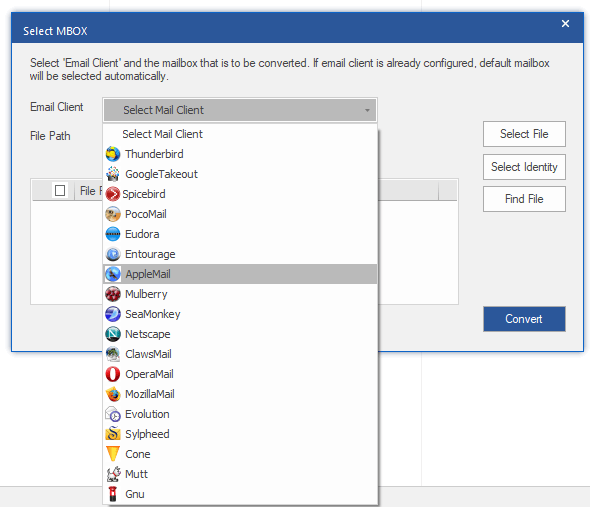Start conversion with the Convert button
Viewport: 590px width, 507px height.
coord(524,319)
